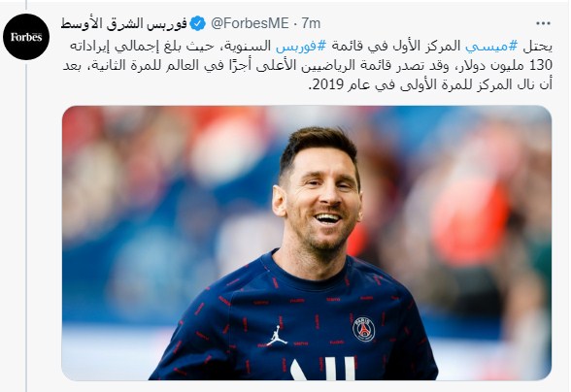The height and width of the screenshot is (392, 571).
Task: Click display name فوربس الشرق الأوسط
Action: [124, 23]
